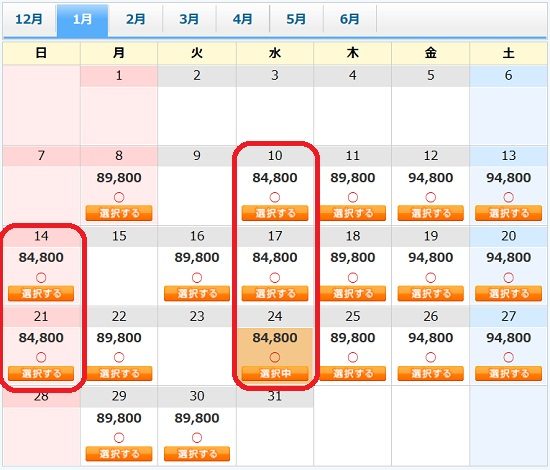550x470 pixels.
Task: Choose January 25 via 選択する button
Action: 353,374
